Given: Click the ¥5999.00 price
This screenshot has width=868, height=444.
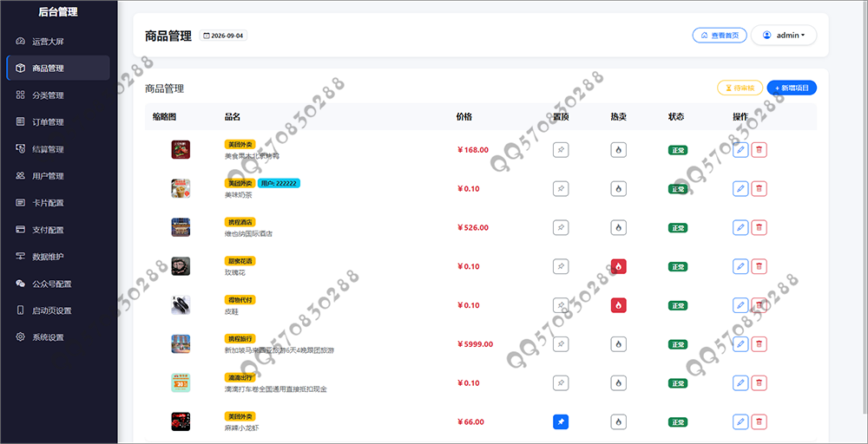Looking at the screenshot, I should pos(475,344).
